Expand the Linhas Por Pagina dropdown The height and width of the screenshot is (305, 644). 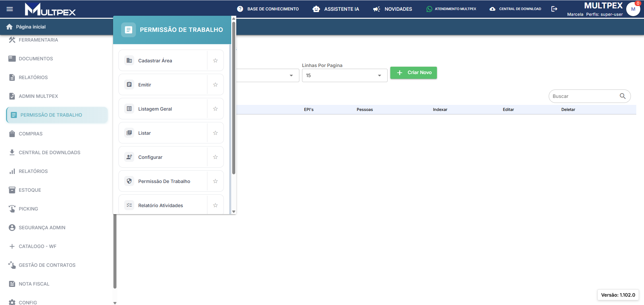tap(345, 75)
